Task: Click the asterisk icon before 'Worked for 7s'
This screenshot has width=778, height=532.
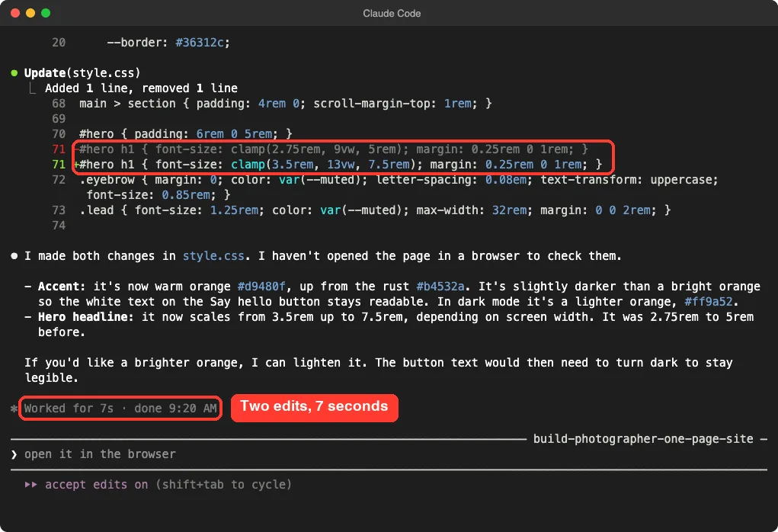Action: point(14,409)
